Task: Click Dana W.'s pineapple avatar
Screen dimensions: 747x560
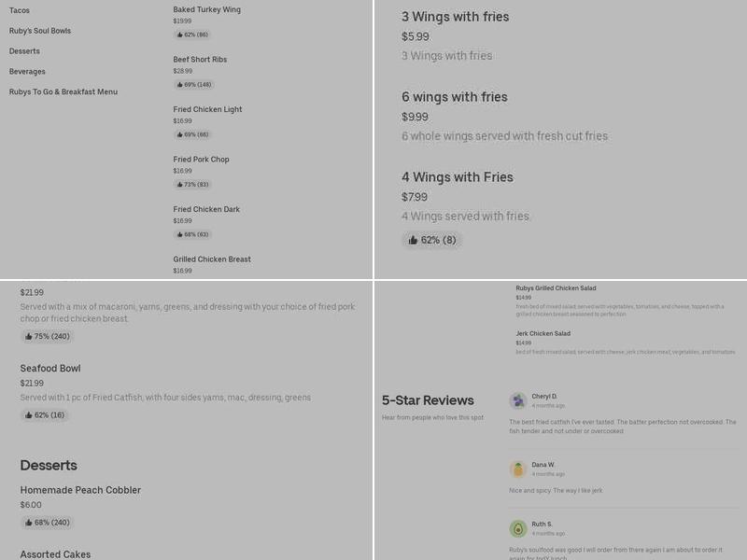Action: pos(518,469)
